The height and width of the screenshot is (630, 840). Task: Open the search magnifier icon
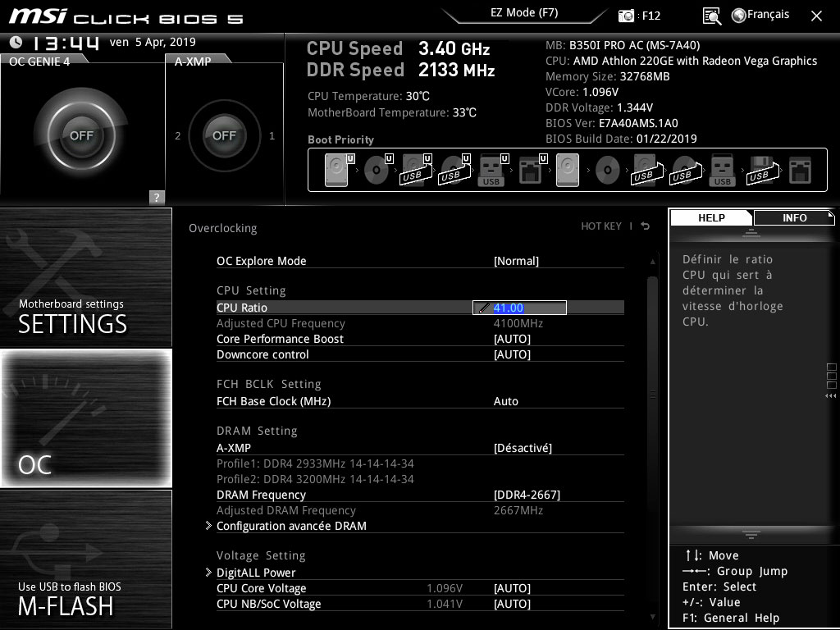712,15
